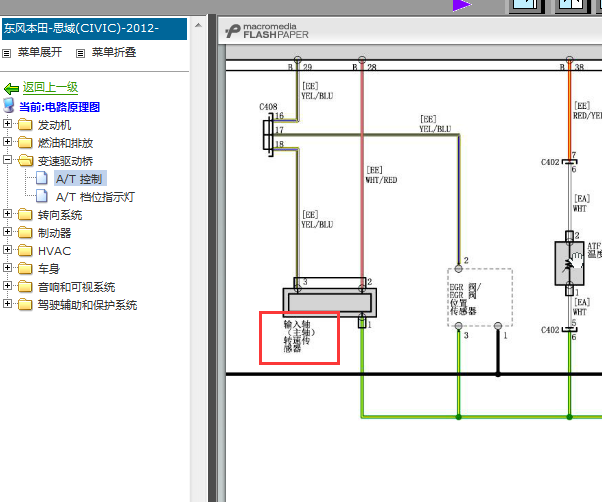The image size is (602, 502).
Task: Collapse the 变速驱动桥 folder node
Action: click(7, 160)
